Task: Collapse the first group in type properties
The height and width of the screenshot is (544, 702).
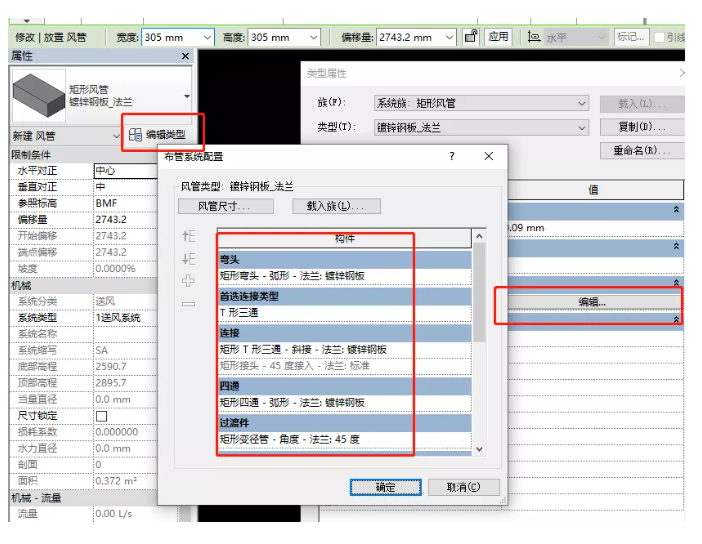Action: tap(676, 209)
